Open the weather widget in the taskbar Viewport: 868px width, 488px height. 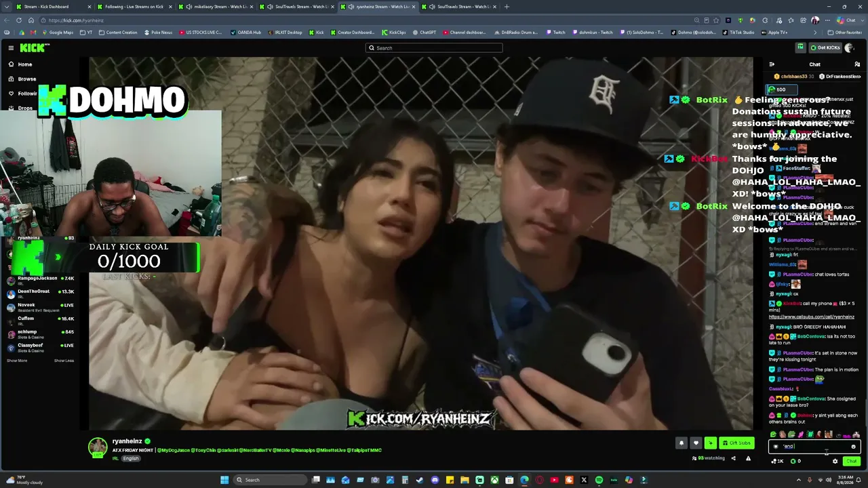pyautogui.click(x=24, y=480)
